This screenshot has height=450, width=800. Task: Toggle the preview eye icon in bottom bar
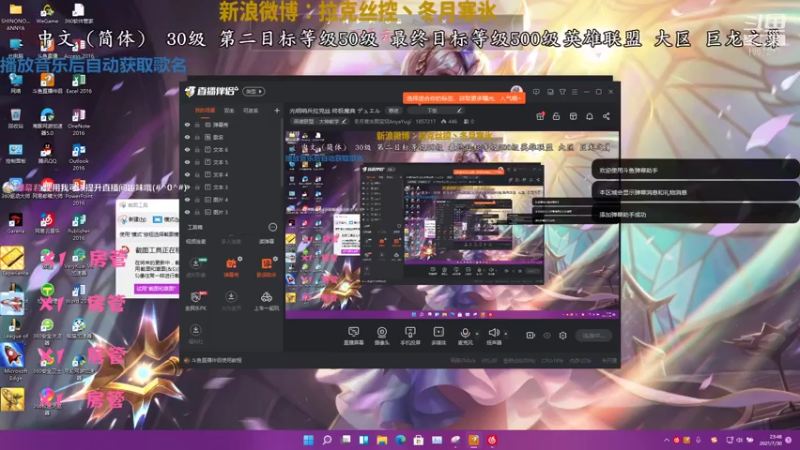(547, 335)
